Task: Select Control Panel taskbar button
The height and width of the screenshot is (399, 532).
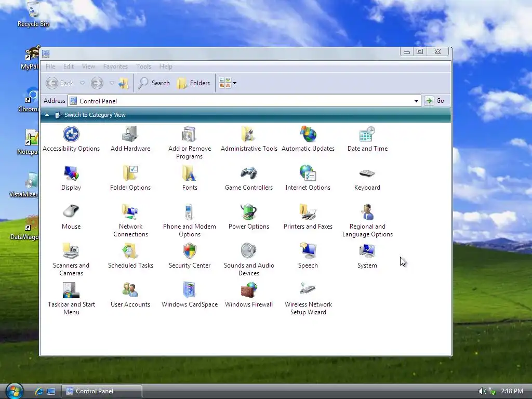Action: [x=101, y=391]
